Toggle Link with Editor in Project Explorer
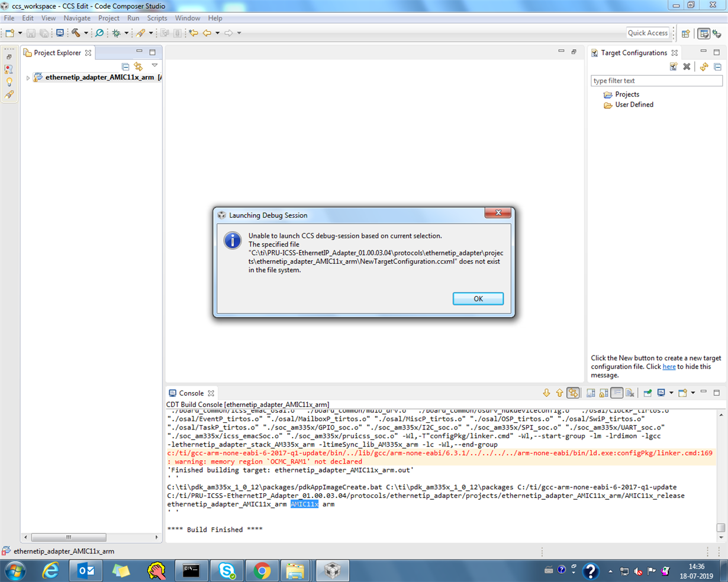The image size is (728, 582). pyautogui.click(x=138, y=67)
